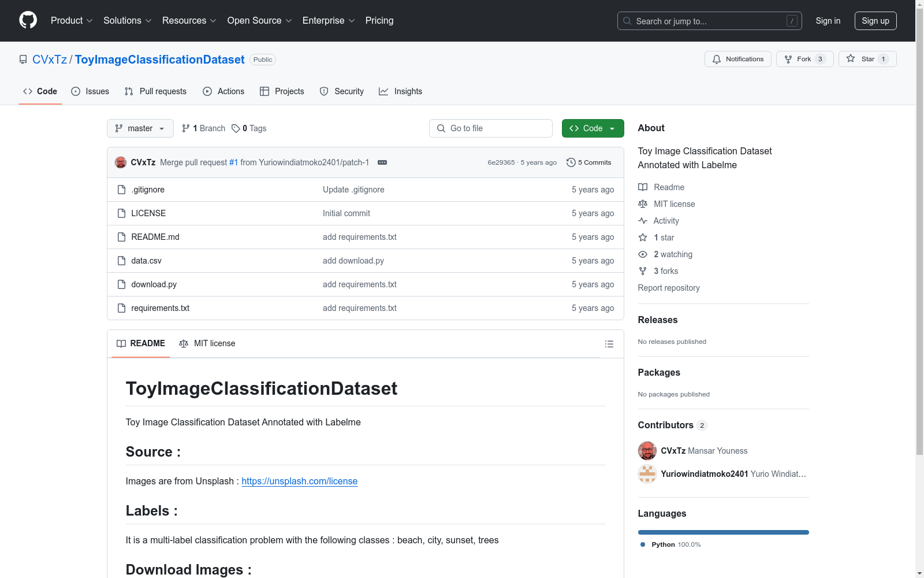Open the "Initial commit" message link

tap(346, 213)
